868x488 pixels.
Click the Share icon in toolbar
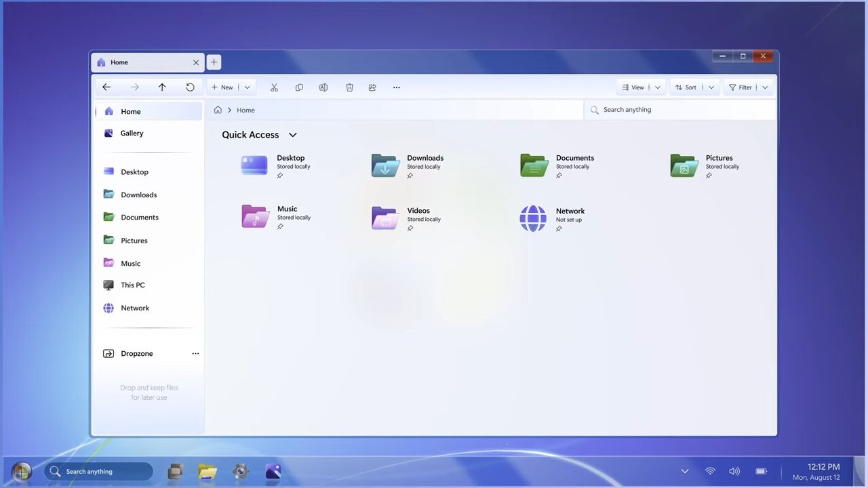coord(372,87)
